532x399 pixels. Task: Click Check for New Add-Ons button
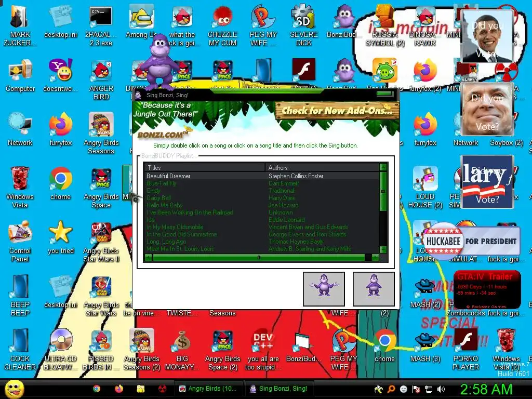pos(337,110)
